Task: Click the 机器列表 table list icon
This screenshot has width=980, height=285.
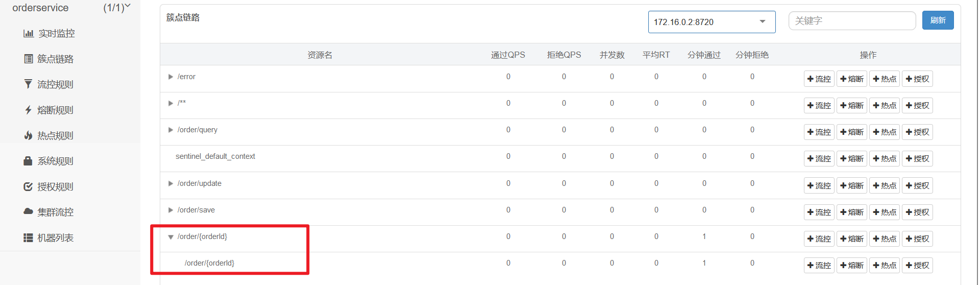Action: [28, 238]
